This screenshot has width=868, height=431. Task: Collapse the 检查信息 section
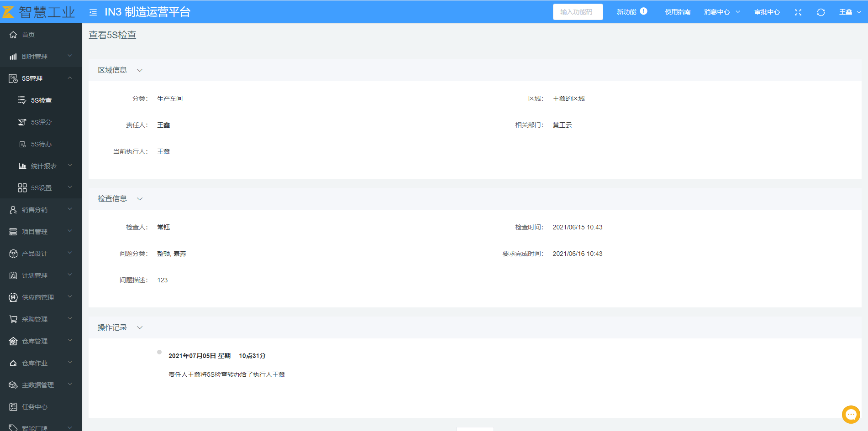(140, 199)
